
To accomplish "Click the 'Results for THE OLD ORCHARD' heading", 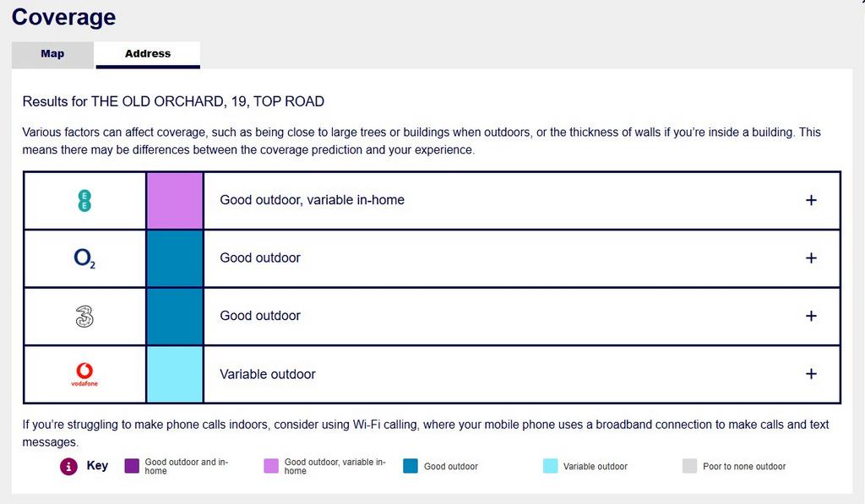I will coord(173,101).
